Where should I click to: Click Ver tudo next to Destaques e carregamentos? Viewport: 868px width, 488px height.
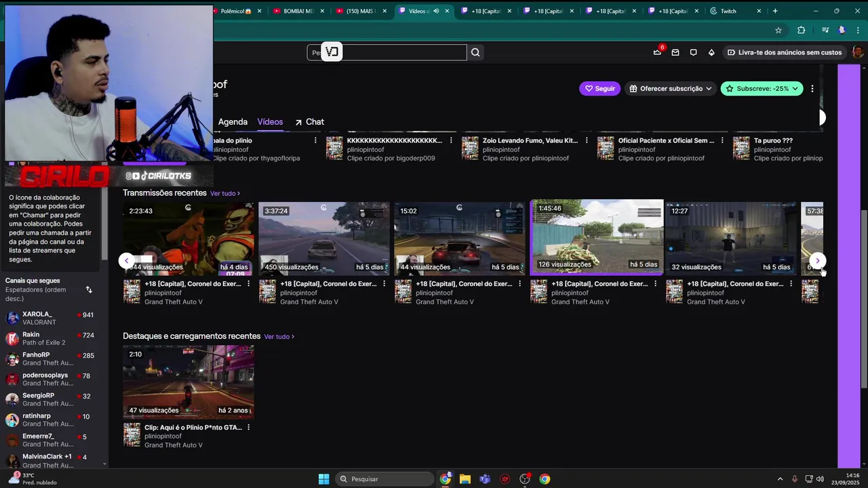click(x=279, y=337)
